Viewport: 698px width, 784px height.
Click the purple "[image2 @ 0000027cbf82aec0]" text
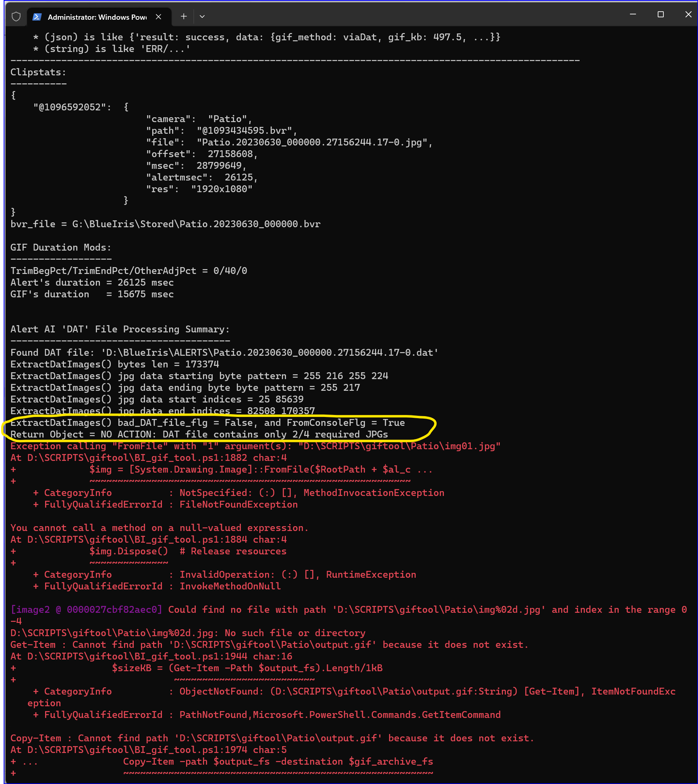tap(86, 610)
